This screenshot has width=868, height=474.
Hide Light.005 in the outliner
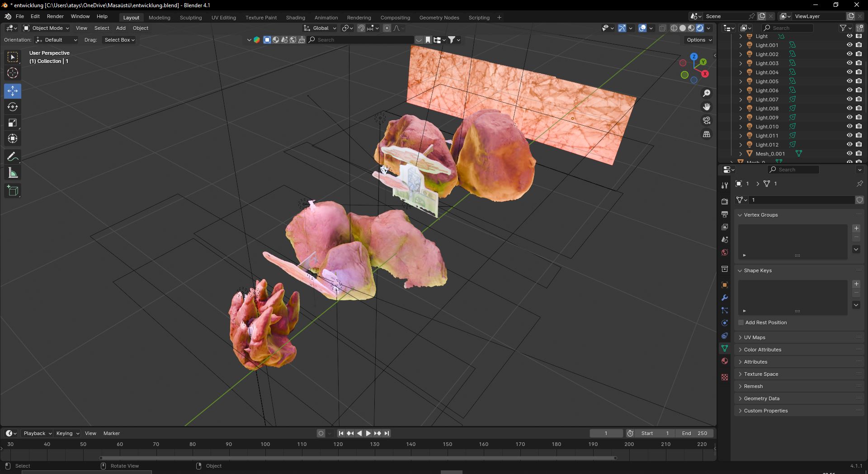[x=849, y=81]
